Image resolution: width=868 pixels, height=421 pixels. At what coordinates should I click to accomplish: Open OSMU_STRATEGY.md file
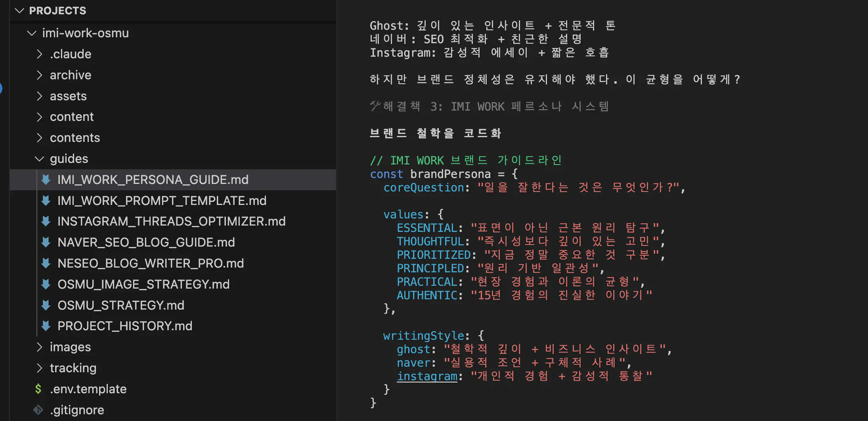(121, 305)
